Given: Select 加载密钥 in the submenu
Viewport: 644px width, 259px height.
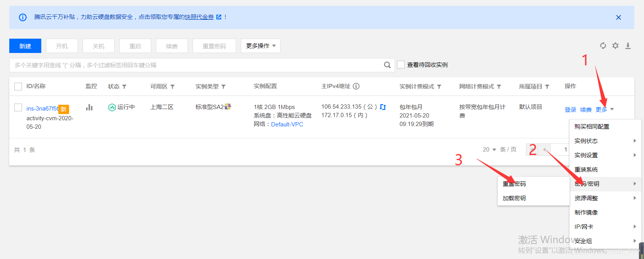Looking at the screenshot, I should [534, 198].
